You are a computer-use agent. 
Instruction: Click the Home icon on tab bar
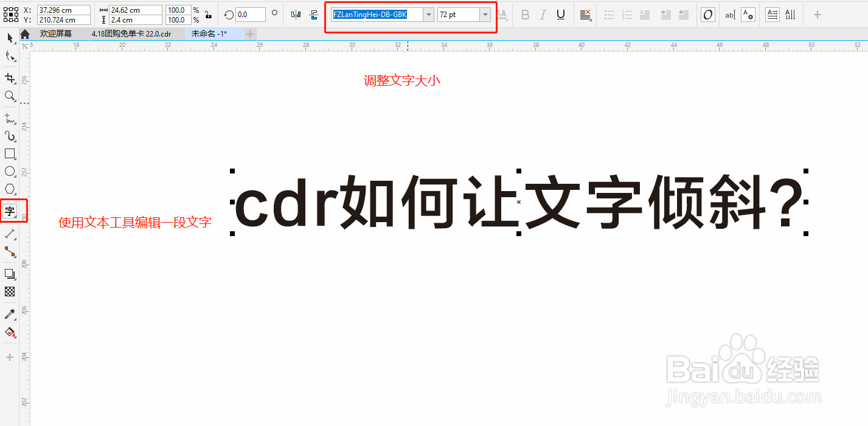pyautogui.click(x=25, y=34)
